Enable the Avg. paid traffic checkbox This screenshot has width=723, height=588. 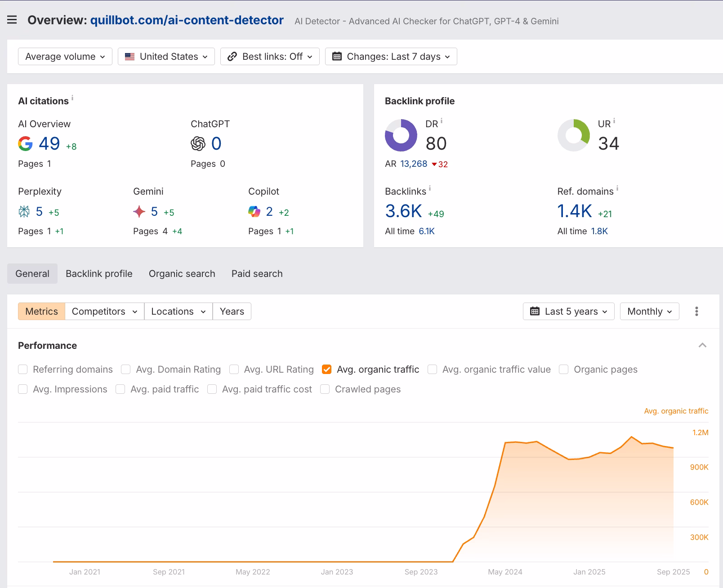[x=120, y=389]
